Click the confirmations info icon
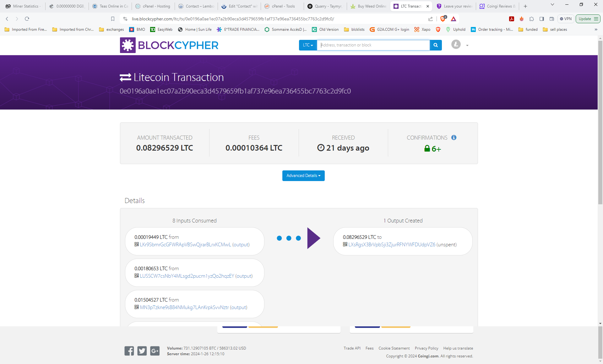This screenshot has width=603, height=364. [454, 137]
